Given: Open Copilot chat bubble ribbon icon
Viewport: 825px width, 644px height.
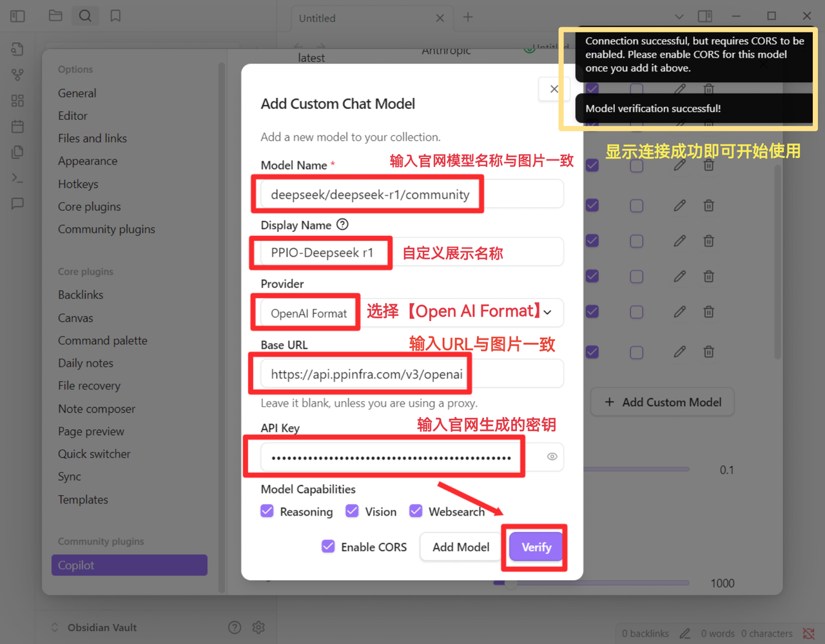Looking at the screenshot, I should pyautogui.click(x=17, y=204).
